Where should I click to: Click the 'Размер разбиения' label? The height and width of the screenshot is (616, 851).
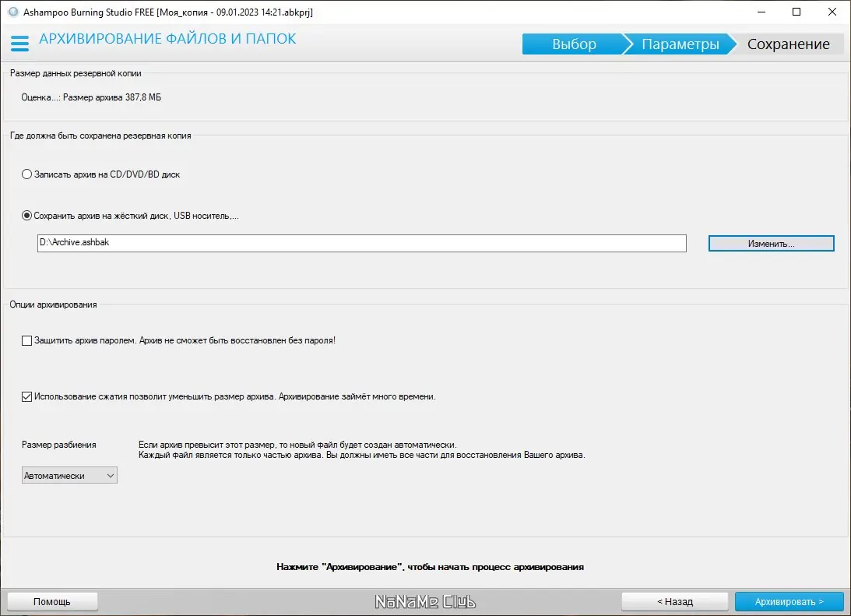click(x=59, y=445)
